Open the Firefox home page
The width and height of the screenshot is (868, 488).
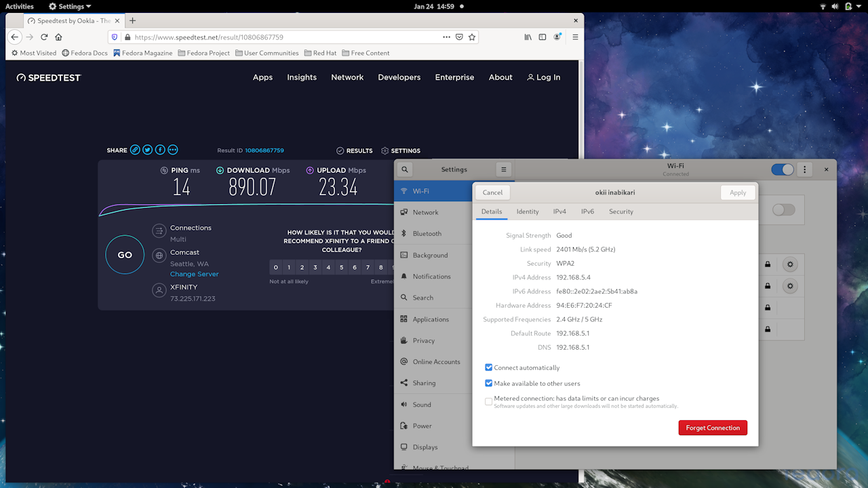(58, 37)
